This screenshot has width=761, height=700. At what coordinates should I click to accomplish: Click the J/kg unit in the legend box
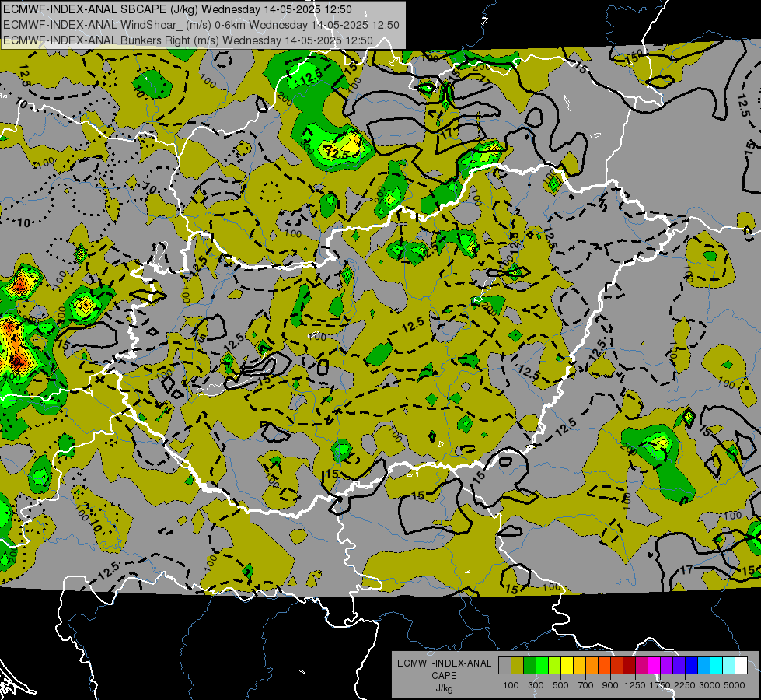coord(444,688)
